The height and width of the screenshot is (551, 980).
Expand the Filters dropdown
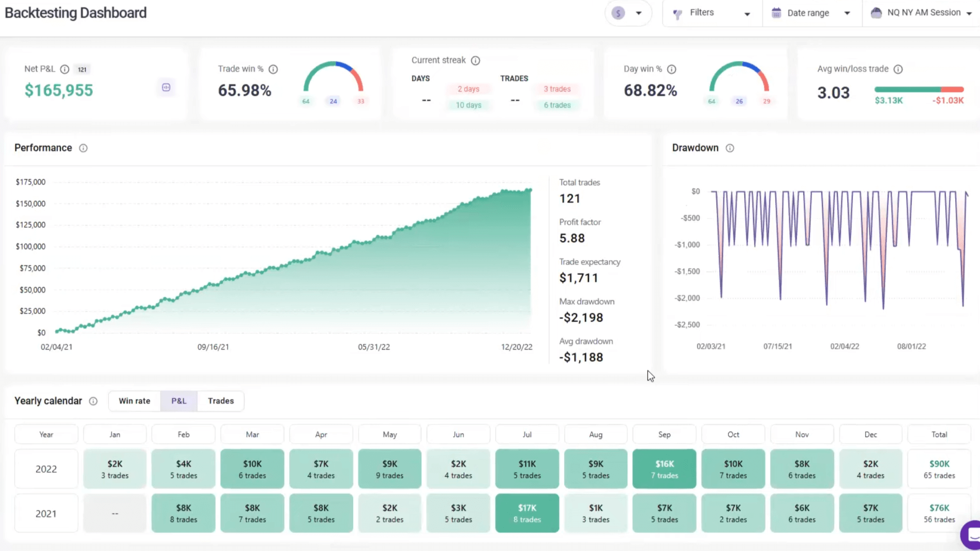click(712, 13)
